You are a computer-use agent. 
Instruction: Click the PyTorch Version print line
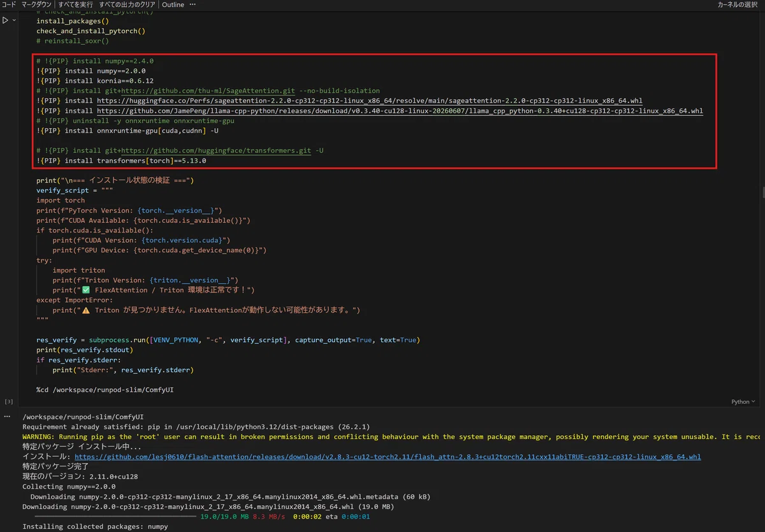pyautogui.click(x=129, y=210)
